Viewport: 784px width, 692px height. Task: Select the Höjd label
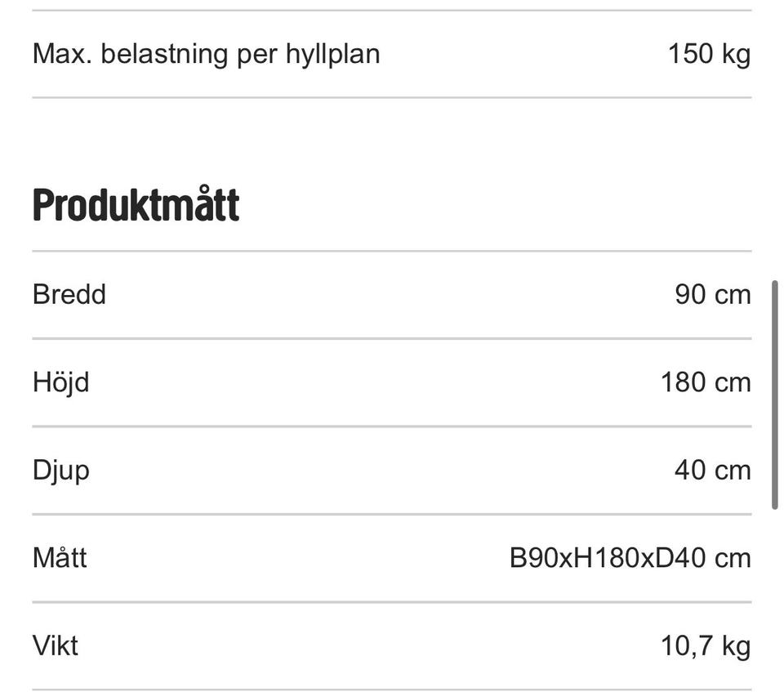pyautogui.click(x=60, y=382)
